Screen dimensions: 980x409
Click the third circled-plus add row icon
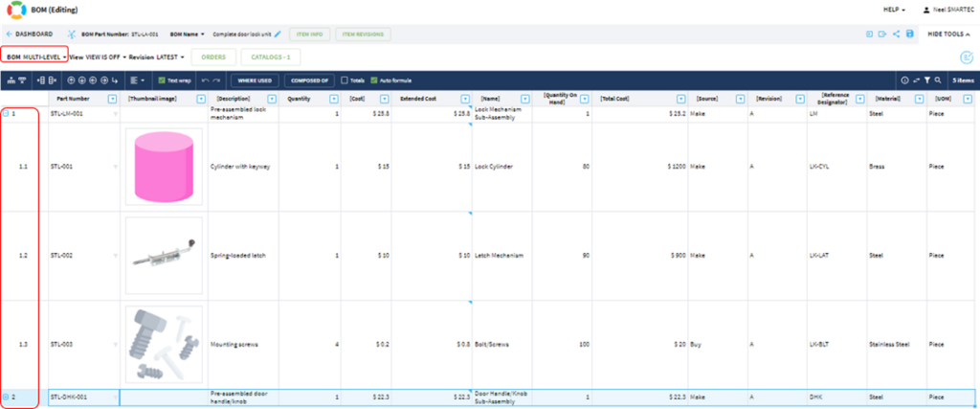pyautogui.click(x=93, y=80)
